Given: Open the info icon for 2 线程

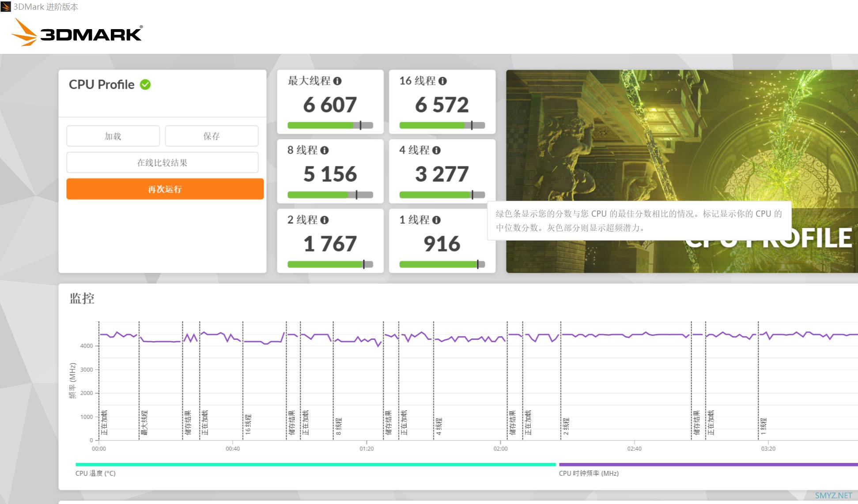Looking at the screenshot, I should point(325,220).
